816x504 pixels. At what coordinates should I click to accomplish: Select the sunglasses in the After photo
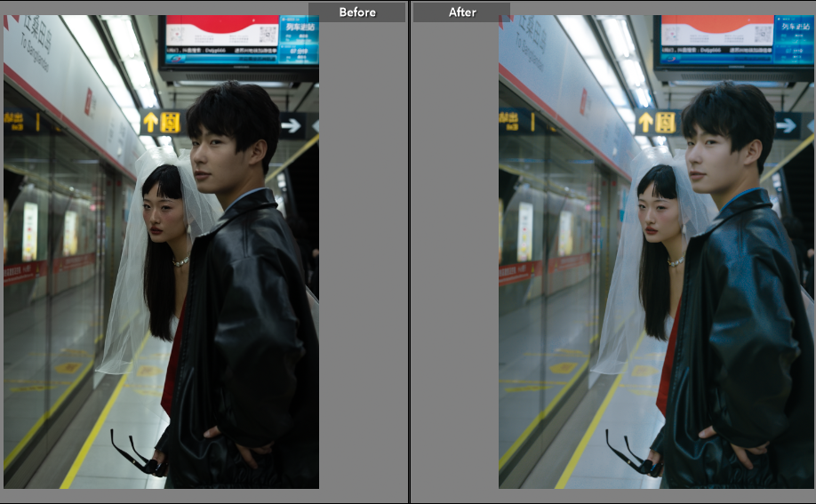coord(630,453)
